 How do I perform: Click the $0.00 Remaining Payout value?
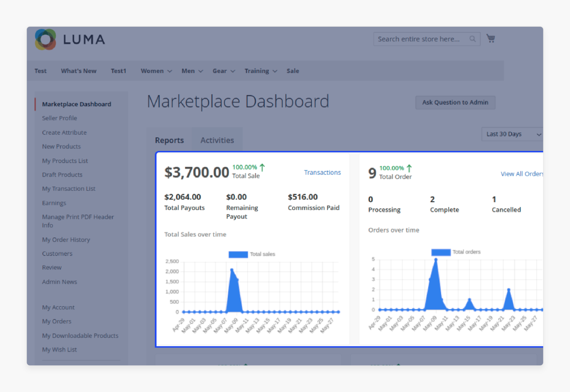pos(236,197)
